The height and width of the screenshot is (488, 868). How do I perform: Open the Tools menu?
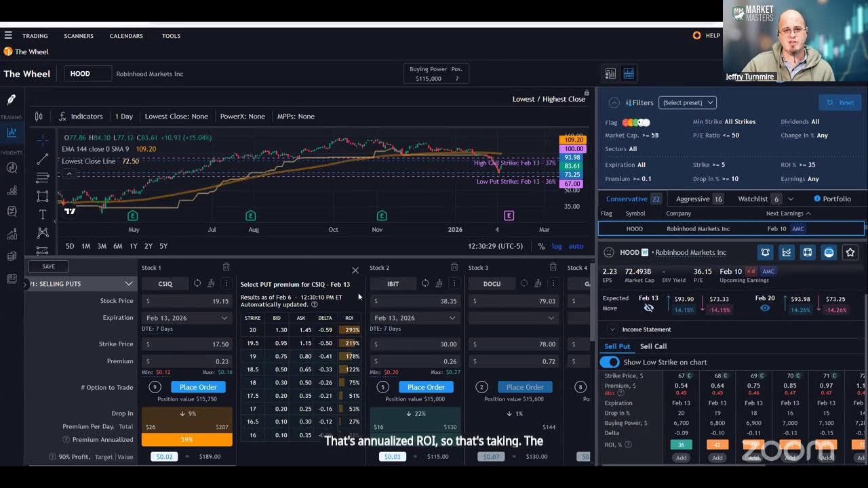tap(171, 36)
